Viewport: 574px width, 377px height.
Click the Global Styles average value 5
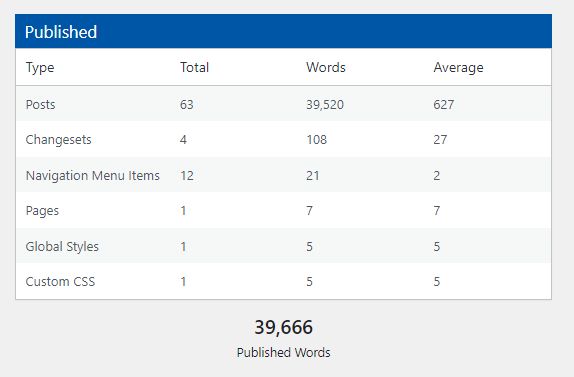tap(437, 246)
